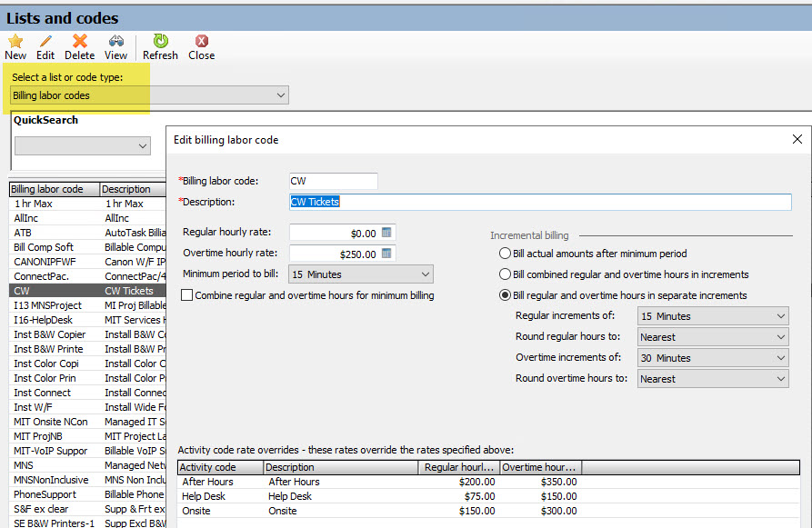Select the After Hours activity code row
The image size is (812, 528).
488,482
